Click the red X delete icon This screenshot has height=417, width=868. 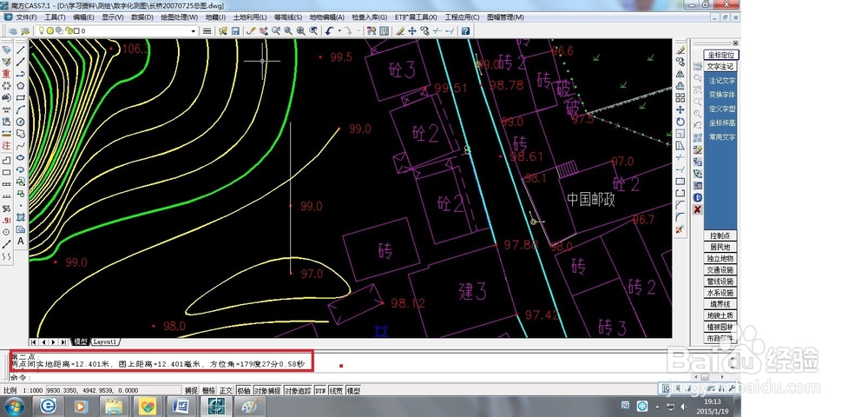(x=698, y=209)
